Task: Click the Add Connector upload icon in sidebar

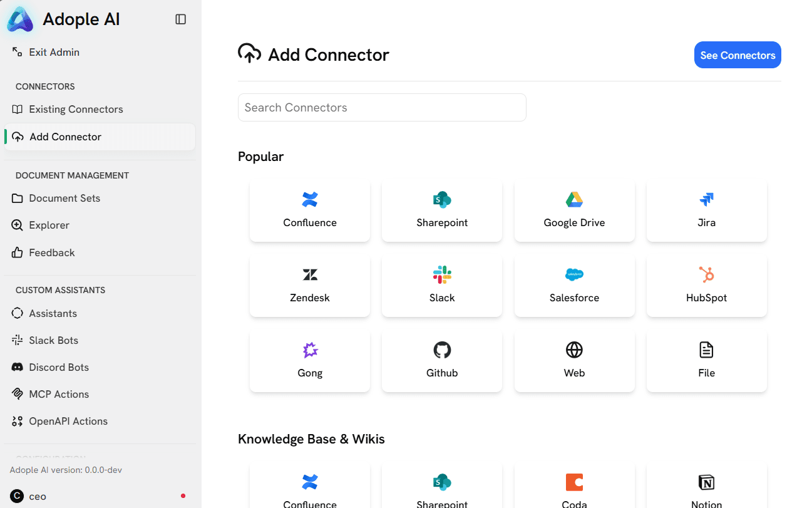Action: tap(18, 137)
